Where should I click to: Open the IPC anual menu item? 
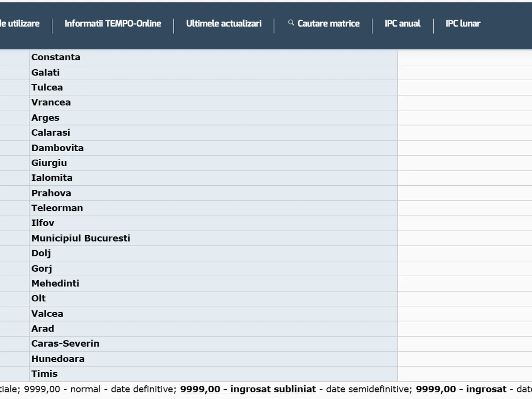tap(402, 23)
